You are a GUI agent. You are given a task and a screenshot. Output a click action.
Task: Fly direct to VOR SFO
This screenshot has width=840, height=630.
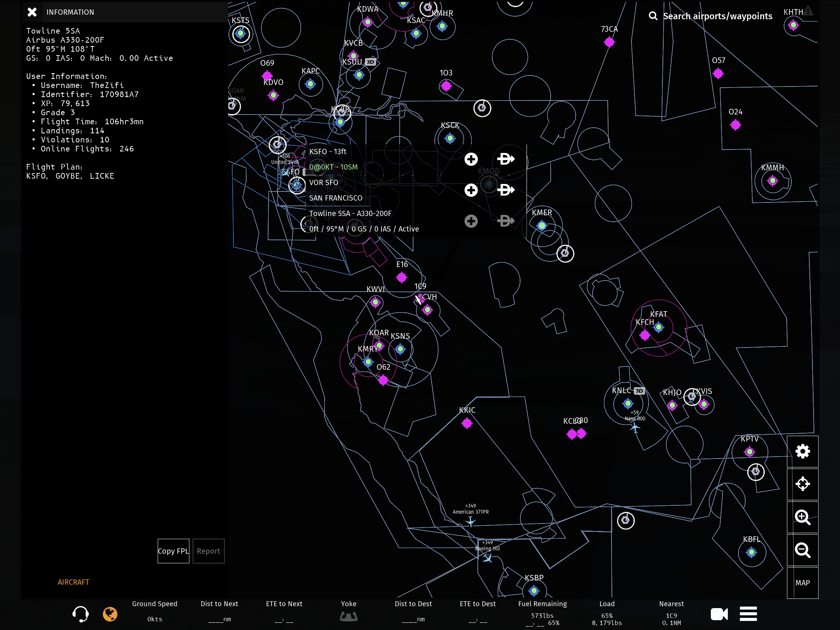pyautogui.click(x=505, y=190)
